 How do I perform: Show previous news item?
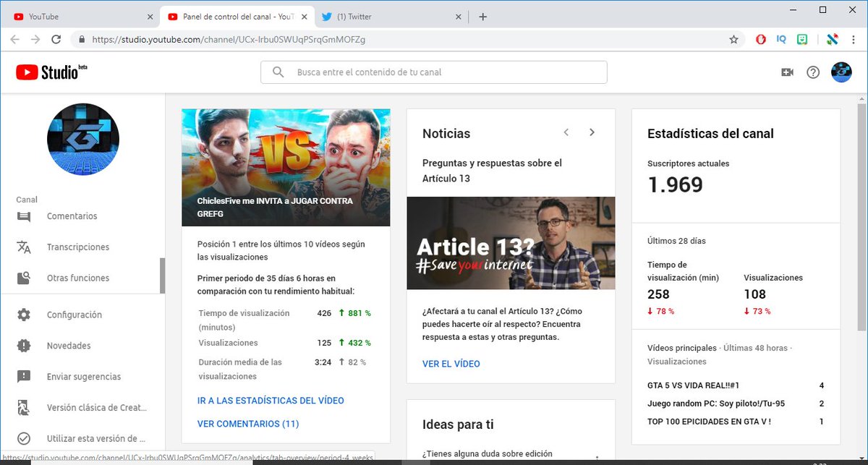566,132
